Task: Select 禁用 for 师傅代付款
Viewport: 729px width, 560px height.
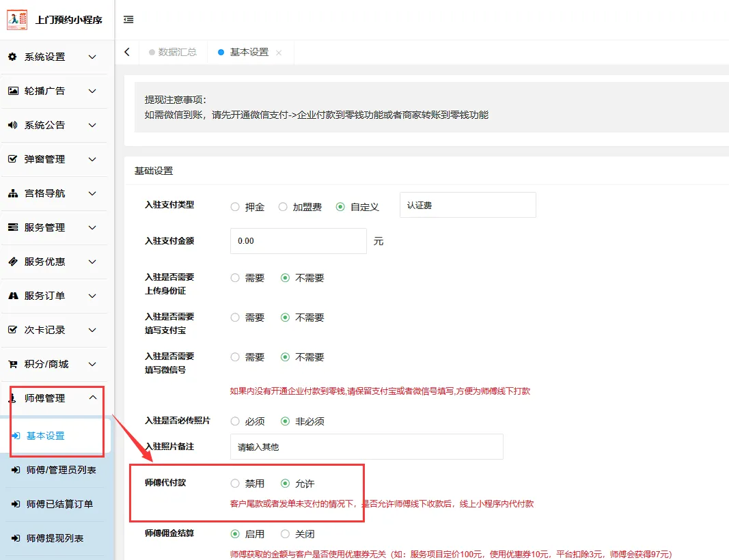Action: pyautogui.click(x=235, y=484)
